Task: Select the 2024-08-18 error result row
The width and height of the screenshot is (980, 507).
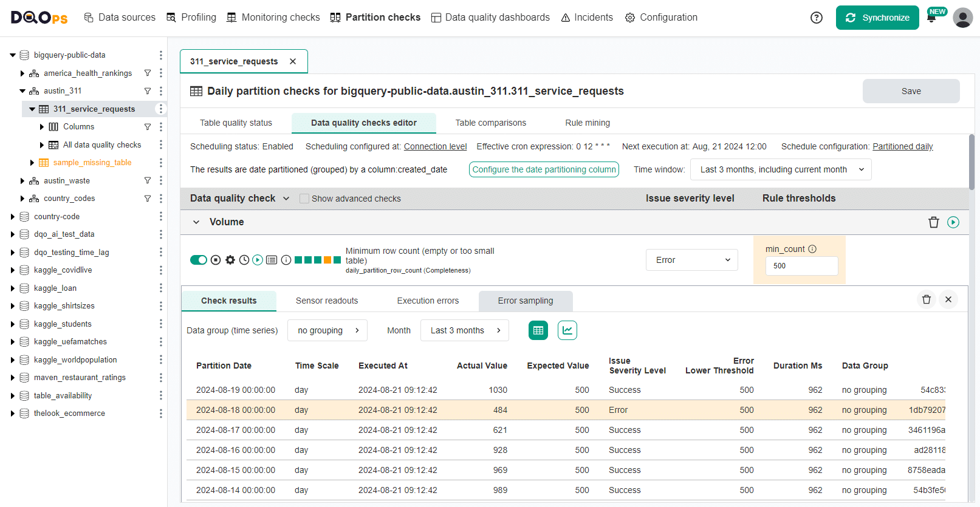Action: coord(566,410)
